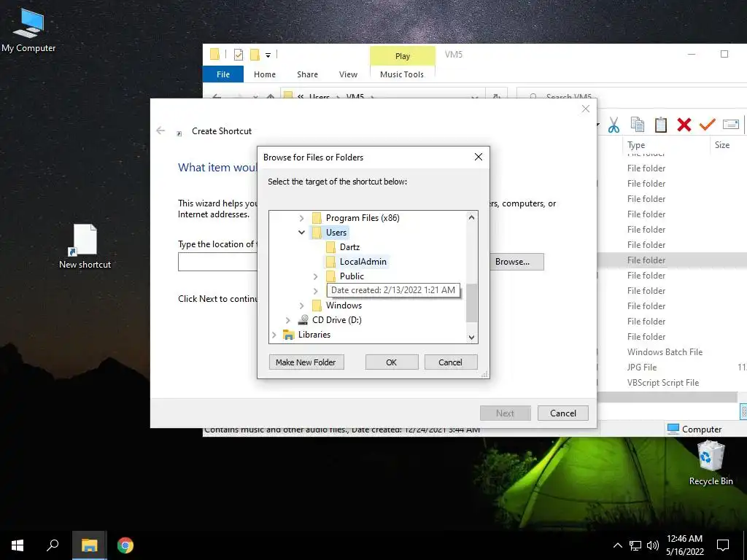This screenshot has height=560, width=747.
Task: Switch to the Home ribbon tab
Action: click(264, 74)
